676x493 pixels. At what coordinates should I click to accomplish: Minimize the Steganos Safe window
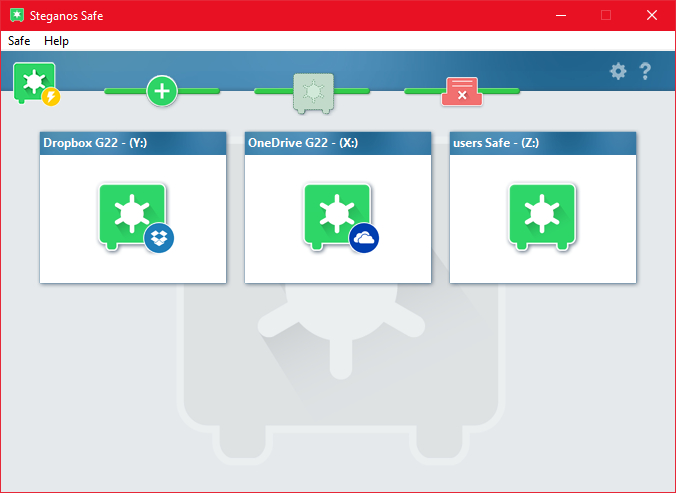[x=559, y=15]
